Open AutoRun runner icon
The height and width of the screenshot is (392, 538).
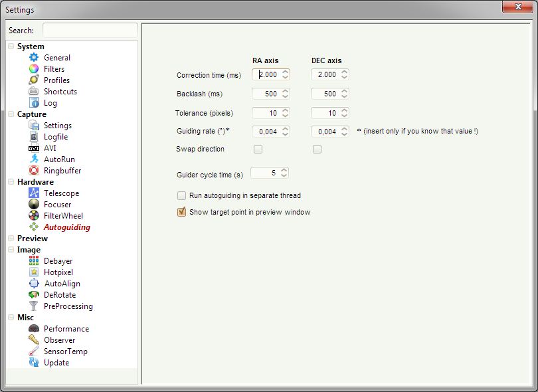[34, 159]
